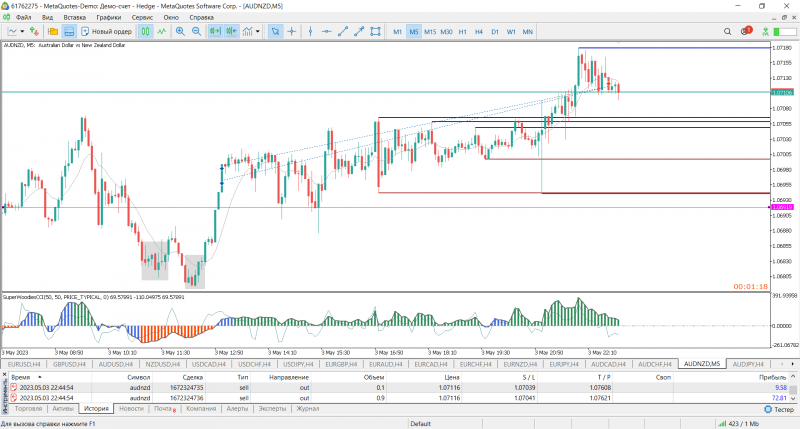Click the Тестер strategy tester button
The width and height of the screenshot is (800, 429).
(x=779, y=410)
